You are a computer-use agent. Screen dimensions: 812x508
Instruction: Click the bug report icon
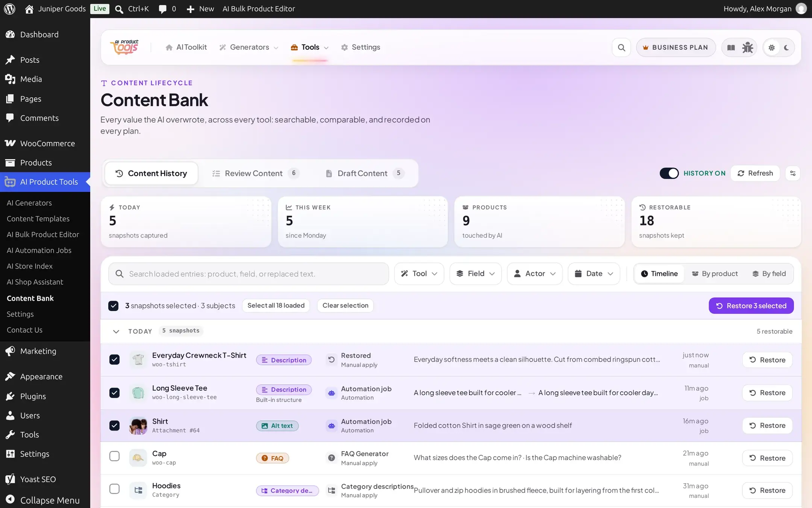tap(747, 47)
